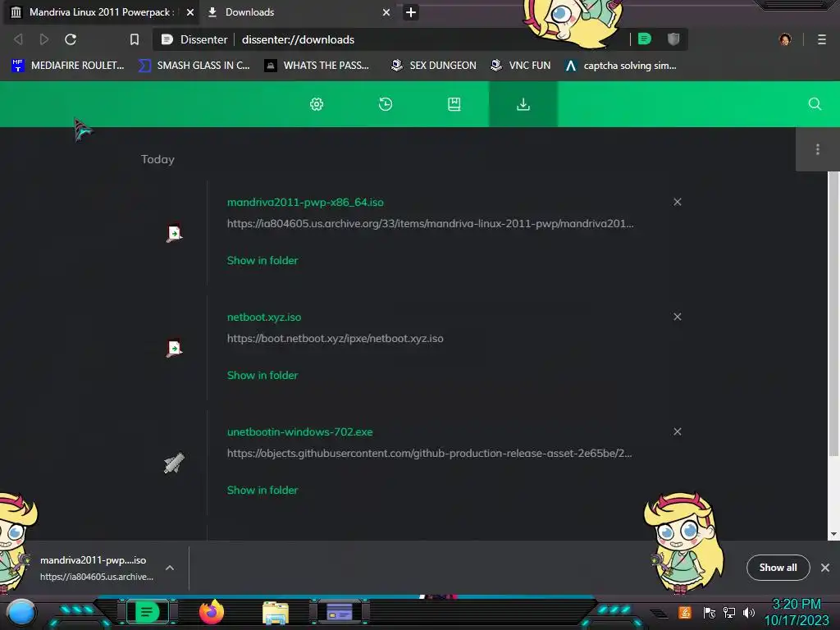The image size is (840, 630).
Task: Open the SMASH GLASS IN C... bookmark
Action: [x=194, y=66]
